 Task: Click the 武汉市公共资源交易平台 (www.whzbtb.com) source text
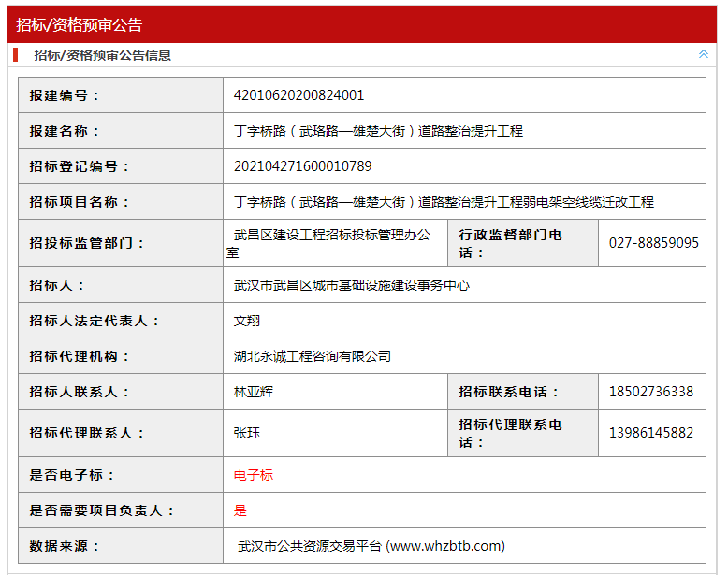click(x=371, y=546)
